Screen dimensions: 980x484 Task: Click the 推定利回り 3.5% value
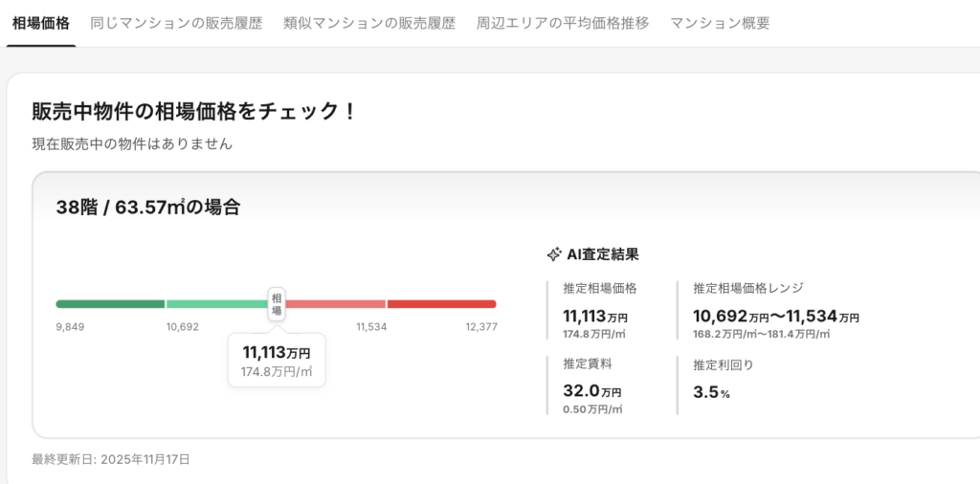(x=711, y=392)
